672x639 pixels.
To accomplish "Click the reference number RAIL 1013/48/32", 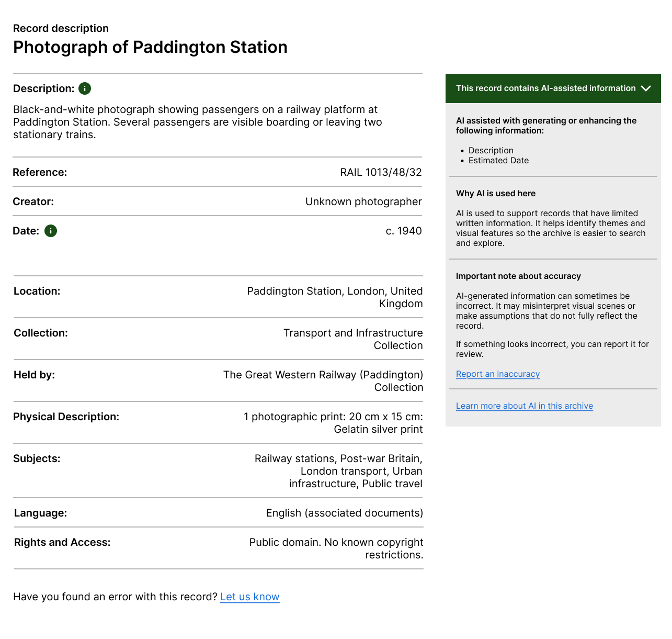I will (x=381, y=172).
